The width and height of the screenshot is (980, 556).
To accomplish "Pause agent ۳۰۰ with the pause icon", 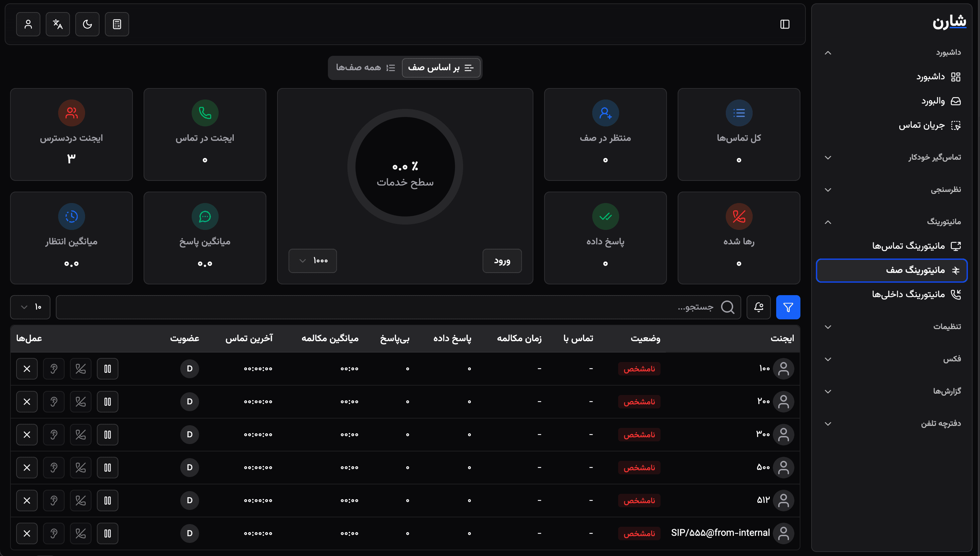I will point(107,435).
